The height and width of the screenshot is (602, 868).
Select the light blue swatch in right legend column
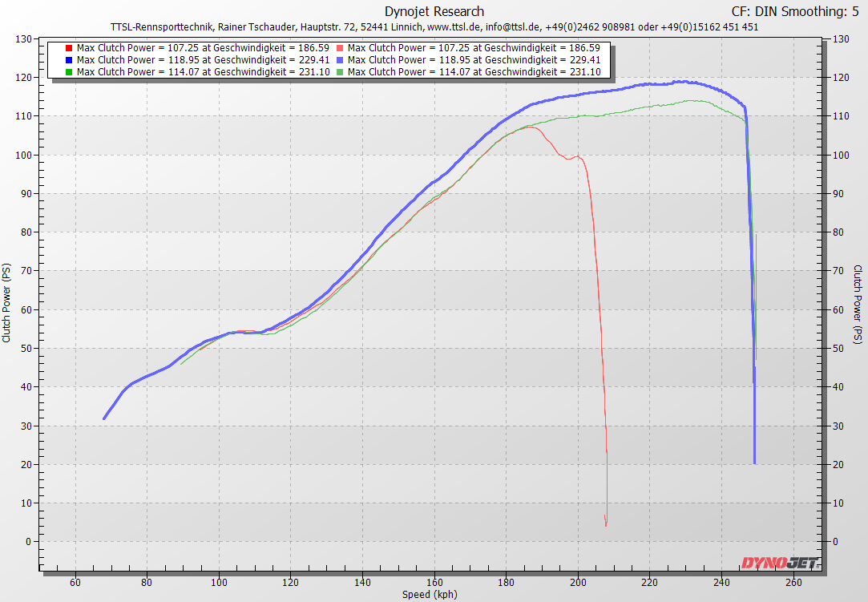coord(340,60)
